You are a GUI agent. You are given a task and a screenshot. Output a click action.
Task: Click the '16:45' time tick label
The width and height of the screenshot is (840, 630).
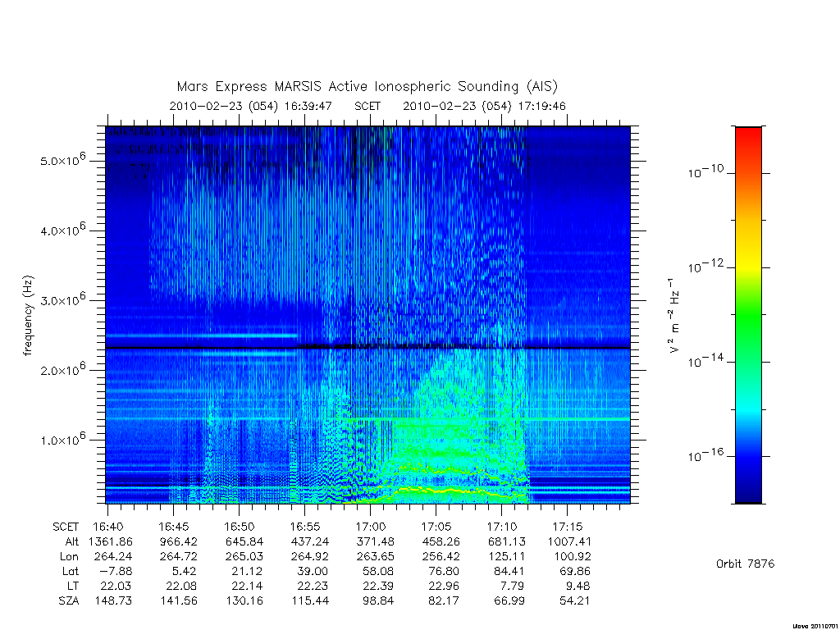[x=174, y=527]
